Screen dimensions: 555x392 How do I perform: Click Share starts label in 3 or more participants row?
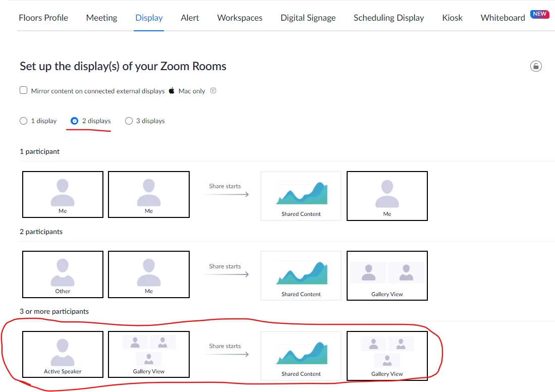click(x=225, y=346)
